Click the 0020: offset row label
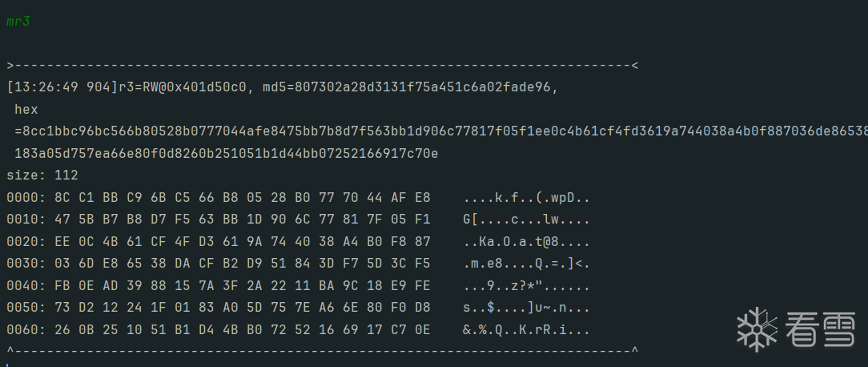Viewport: 868px width, 367px height. [23, 241]
